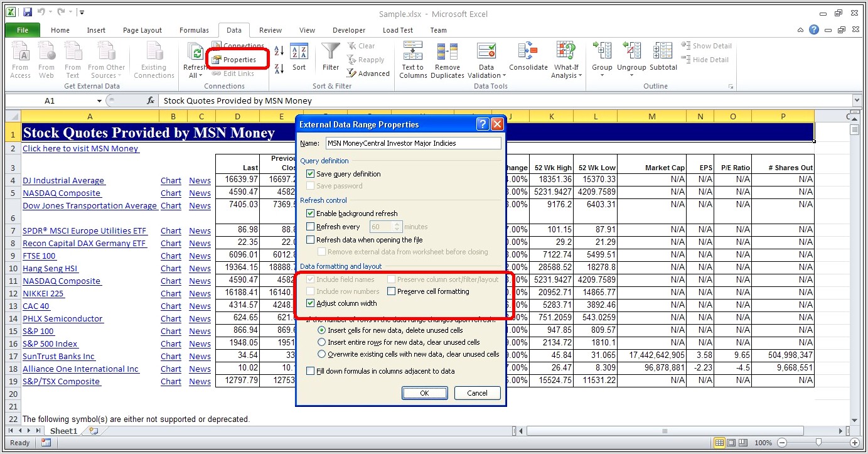Sort Z to A descending
The image size is (868, 454).
pyautogui.click(x=279, y=68)
